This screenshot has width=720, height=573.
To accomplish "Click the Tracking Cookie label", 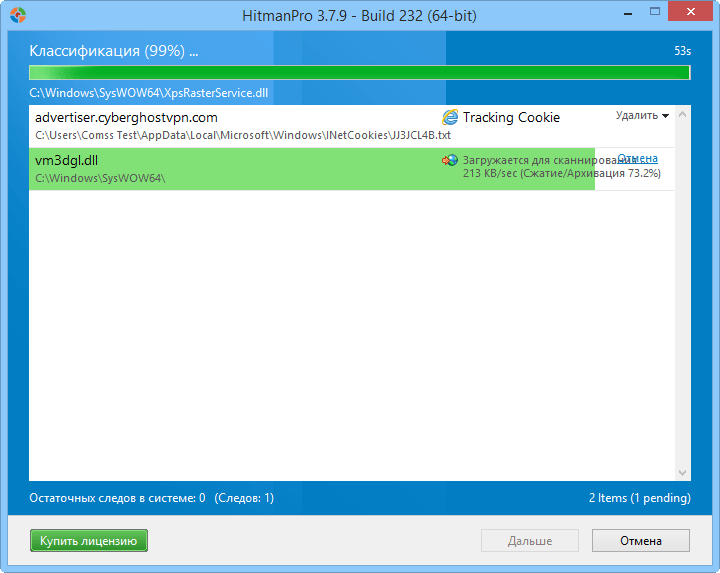I will [511, 118].
